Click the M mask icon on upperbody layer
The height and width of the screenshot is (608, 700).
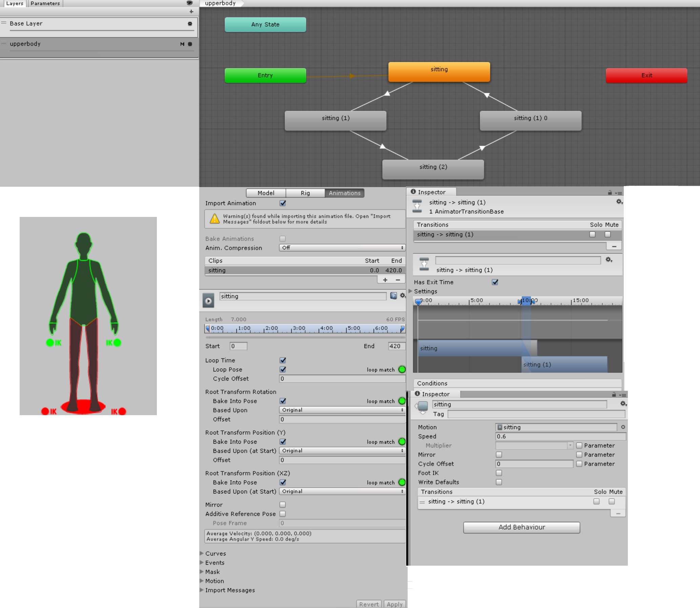pyautogui.click(x=182, y=44)
